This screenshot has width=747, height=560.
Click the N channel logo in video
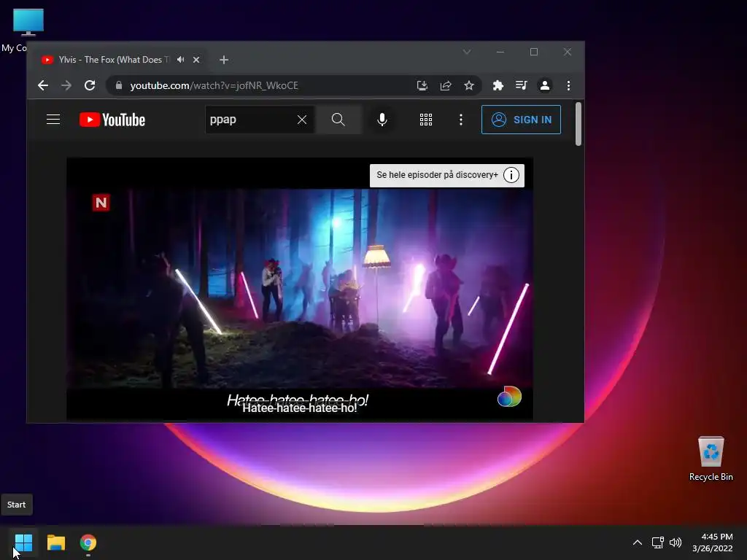(x=101, y=203)
